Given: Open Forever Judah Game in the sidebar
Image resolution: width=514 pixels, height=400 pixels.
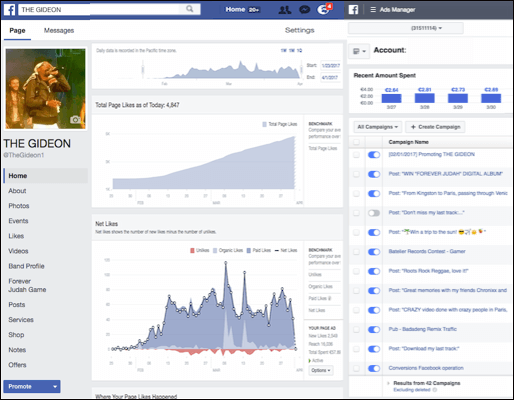Looking at the screenshot, I should pos(27,285).
